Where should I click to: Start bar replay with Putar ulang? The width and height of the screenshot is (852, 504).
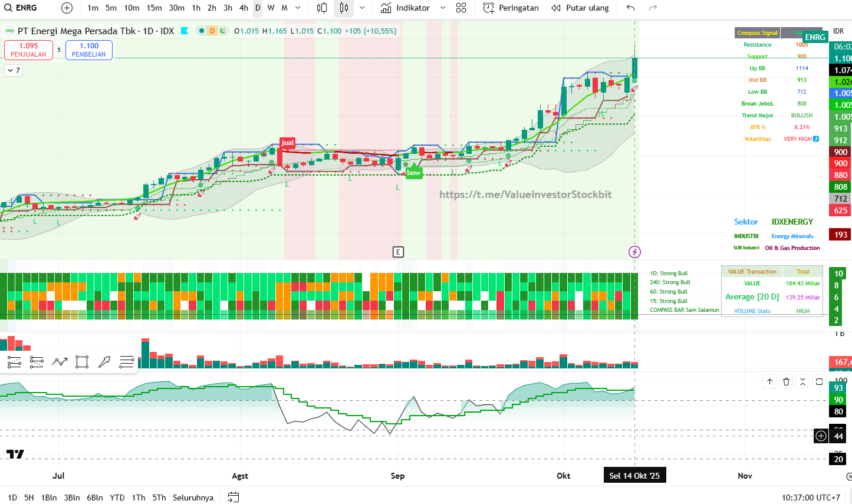coord(580,8)
